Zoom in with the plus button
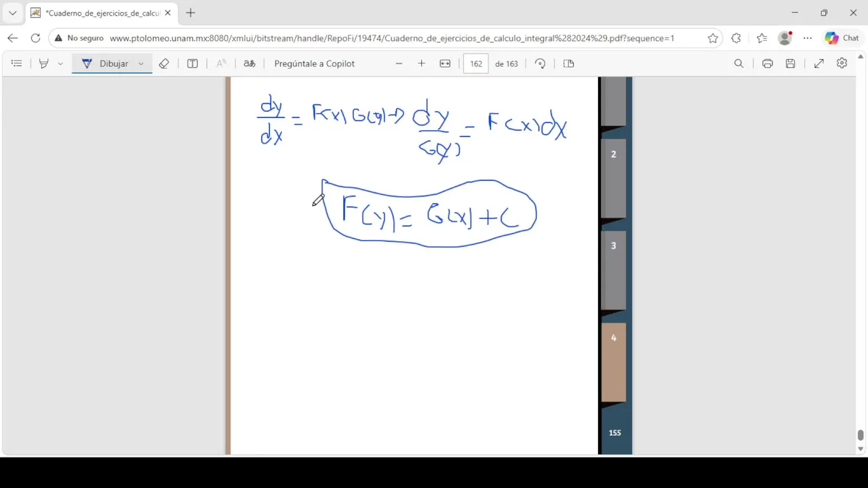This screenshot has height=488, width=868. click(x=421, y=64)
